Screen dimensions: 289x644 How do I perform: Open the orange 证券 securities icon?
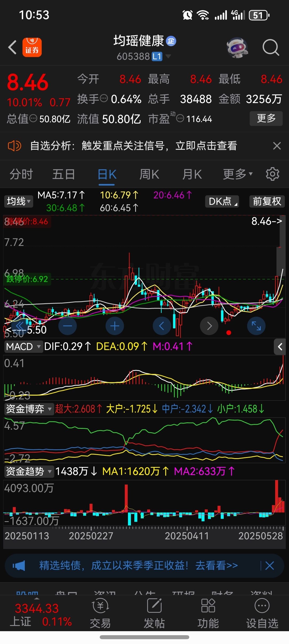(32, 47)
